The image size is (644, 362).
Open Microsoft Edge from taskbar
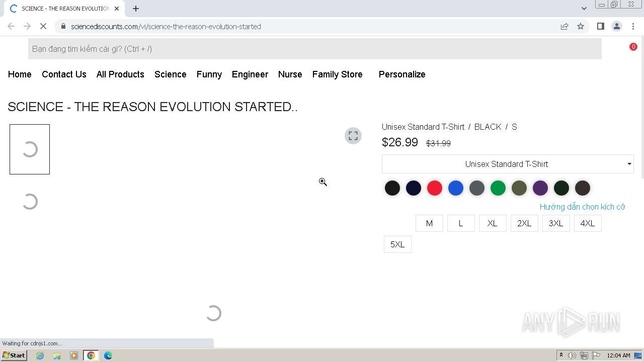[108, 355]
